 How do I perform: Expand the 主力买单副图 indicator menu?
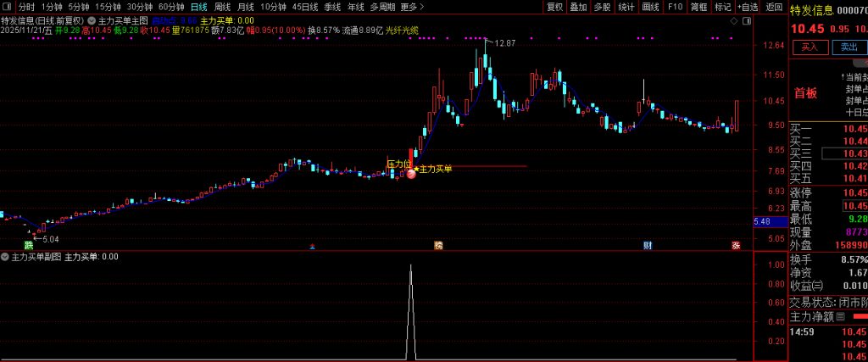[5, 257]
